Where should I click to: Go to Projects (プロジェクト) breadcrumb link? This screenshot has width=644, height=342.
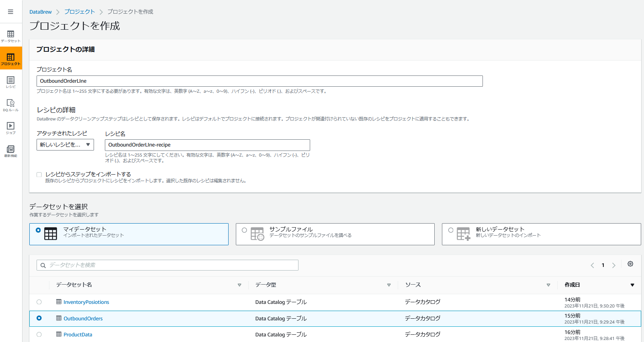[x=80, y=12]
